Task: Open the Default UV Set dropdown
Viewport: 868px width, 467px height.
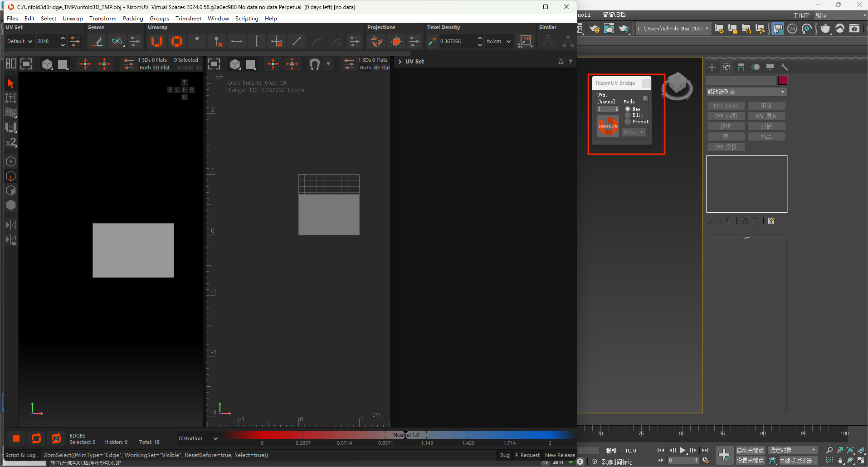Action: click(x=20, y=41)
